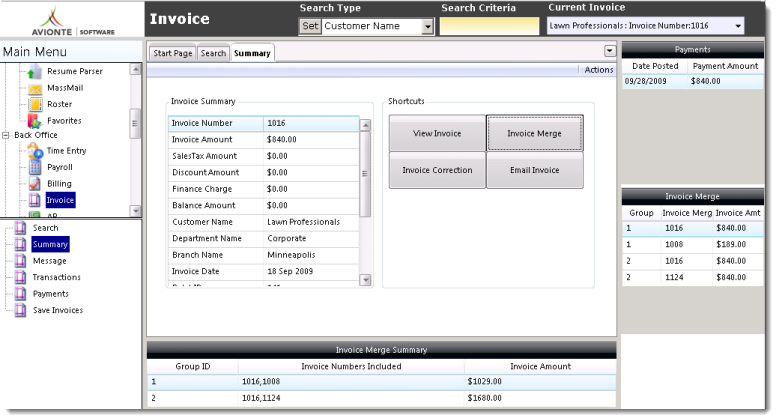Expand the Current Invoice dropdown
Image resolution: width=777 pixels, height=420 pixels.
coord(738,26)
